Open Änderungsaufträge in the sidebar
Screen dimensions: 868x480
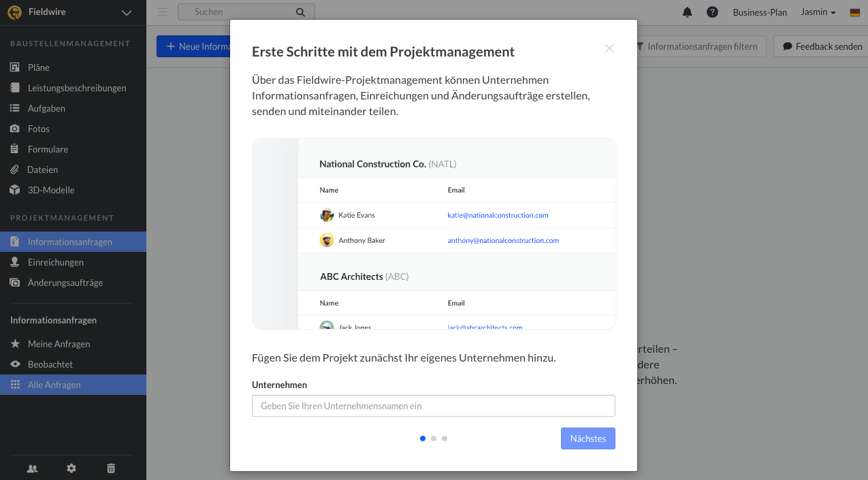tap(73, 283)
